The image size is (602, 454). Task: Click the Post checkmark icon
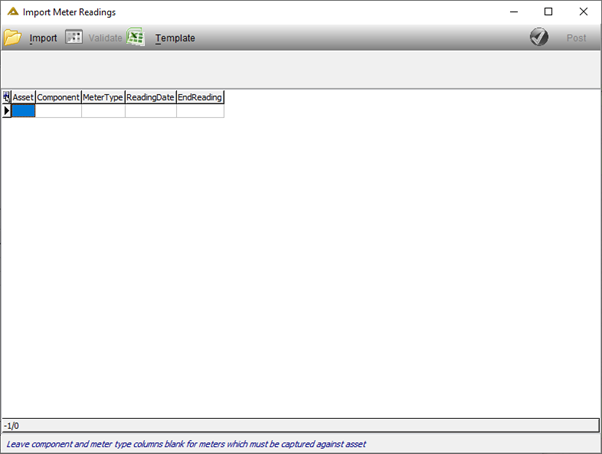(539, 37)
